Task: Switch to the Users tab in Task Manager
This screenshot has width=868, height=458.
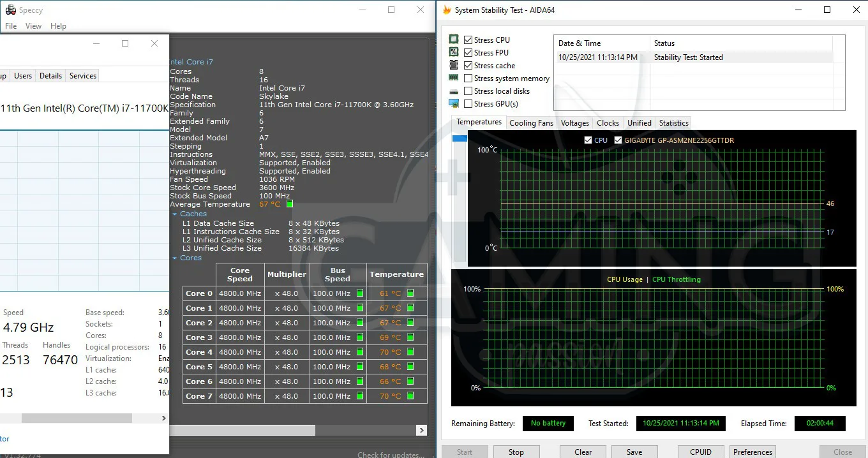Action: click(23, 76)
